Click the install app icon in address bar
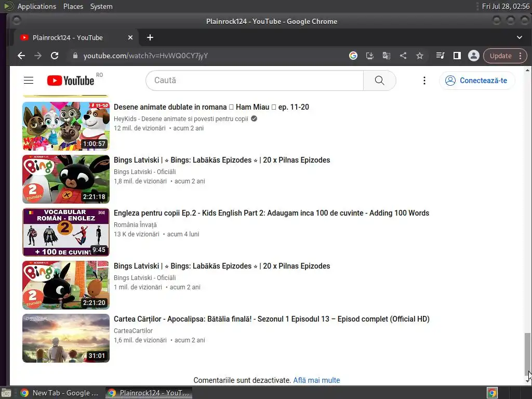The height and width of the screenshot is (399, 532). pyautogui.click(x=370, y=56)
